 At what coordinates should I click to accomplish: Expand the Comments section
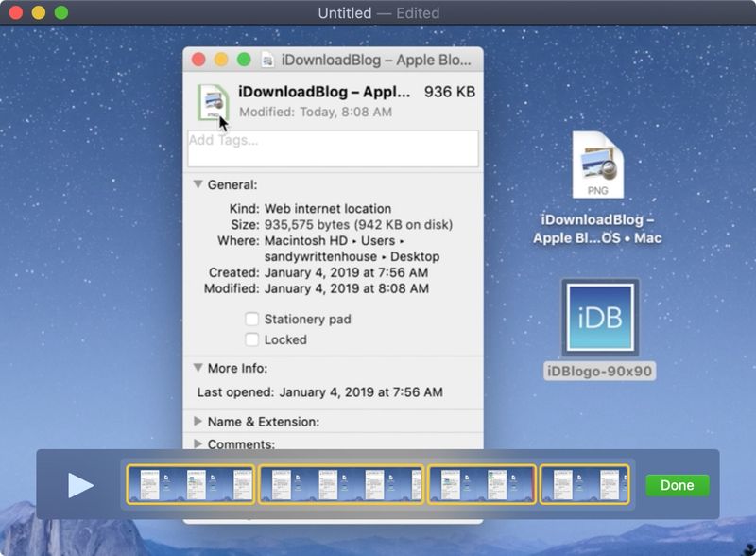pos(198,443)
